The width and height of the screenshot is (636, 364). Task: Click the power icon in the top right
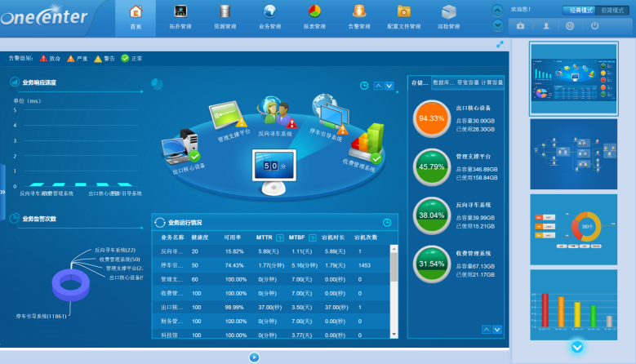595,26
